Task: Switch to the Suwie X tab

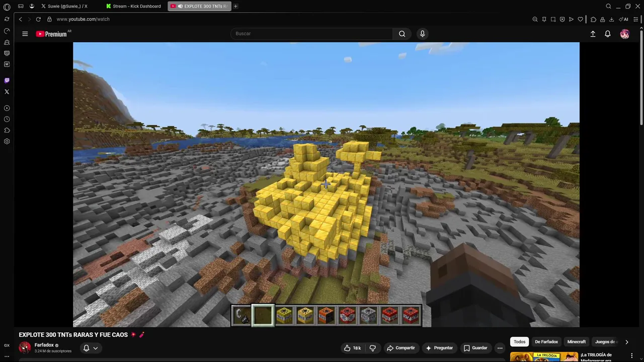Action: (67, 6)
